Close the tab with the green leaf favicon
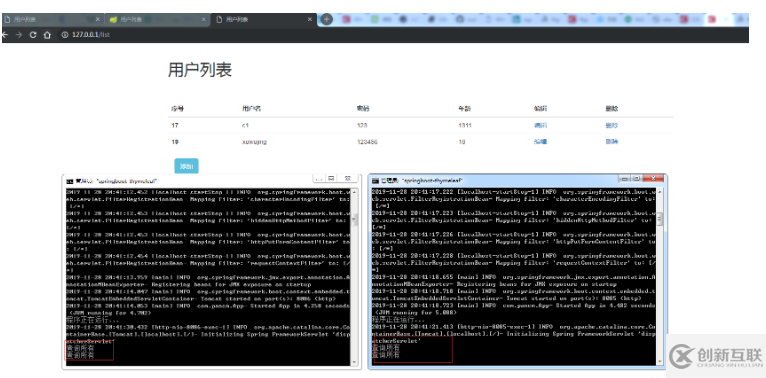The image size is (766, 378). 204,20
